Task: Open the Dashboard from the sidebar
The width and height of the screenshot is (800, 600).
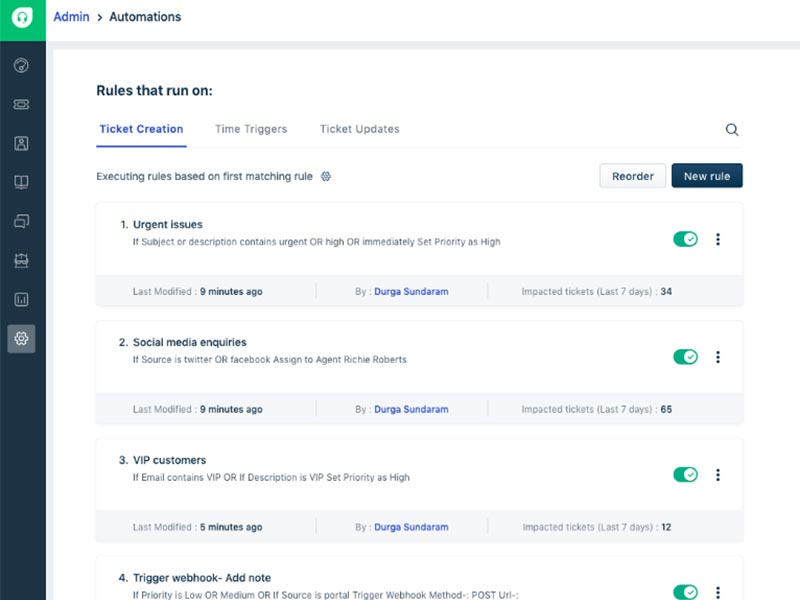Action: click(x=21, y=64)
